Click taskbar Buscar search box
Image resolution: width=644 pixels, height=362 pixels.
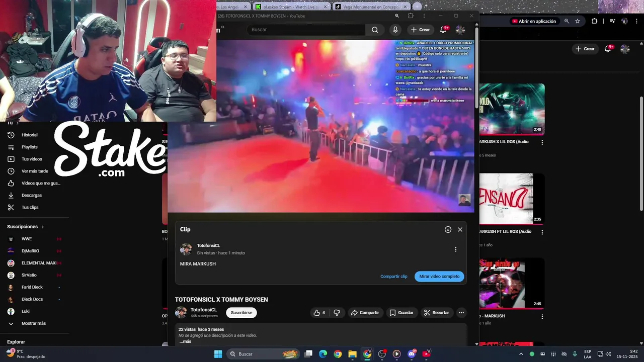pyautogui.click(x=263, y=354)
